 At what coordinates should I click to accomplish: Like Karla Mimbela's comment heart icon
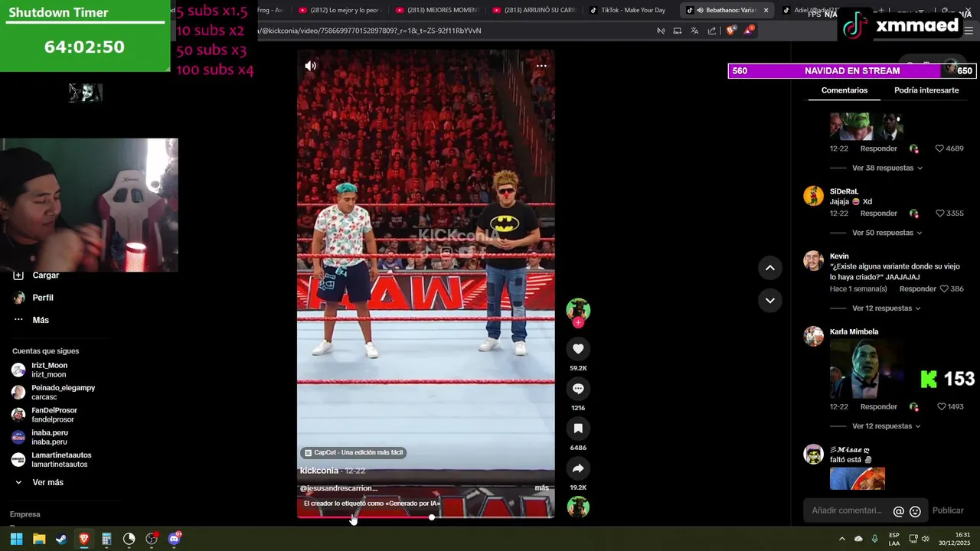[942, 406]
